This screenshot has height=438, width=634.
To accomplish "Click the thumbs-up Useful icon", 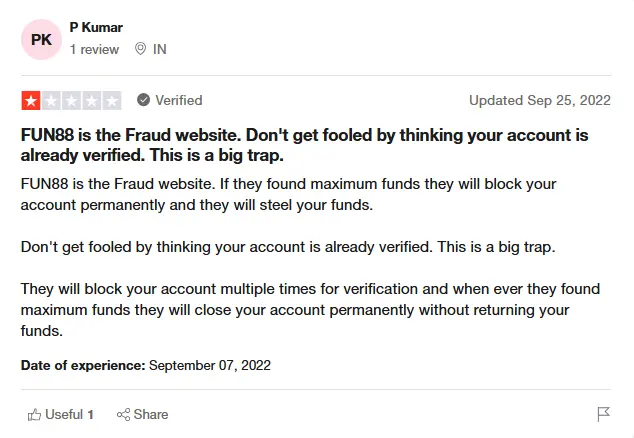I will click(x=35, y=414).
